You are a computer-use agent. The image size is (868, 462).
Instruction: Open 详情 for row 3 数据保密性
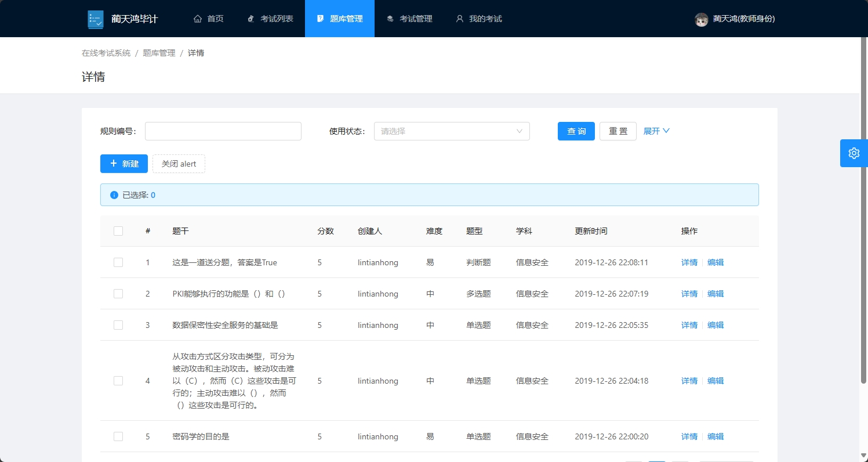tap(689, 325)
